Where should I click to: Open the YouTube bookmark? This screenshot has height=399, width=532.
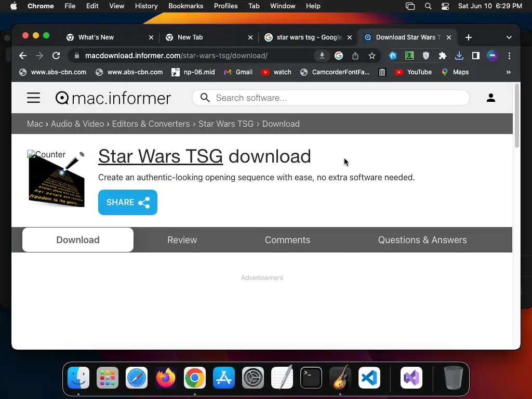pos(413,72)
